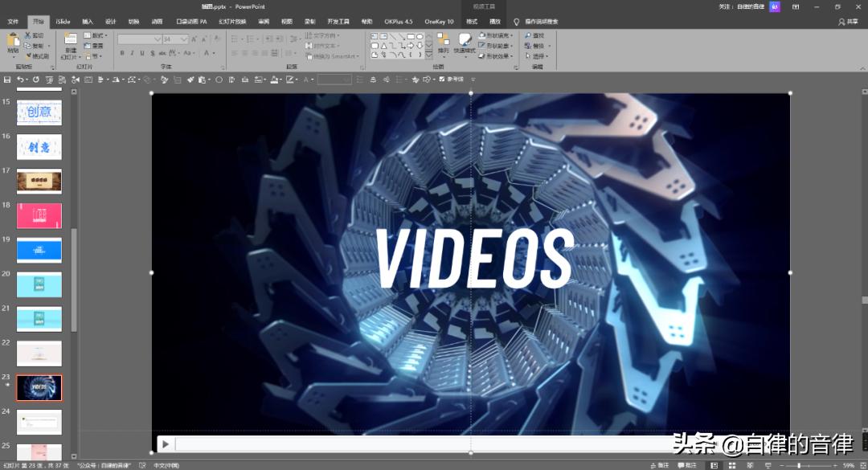868x470 pixels.
Task: Open the font size dropdown
Action: click(x=184, y=39)
